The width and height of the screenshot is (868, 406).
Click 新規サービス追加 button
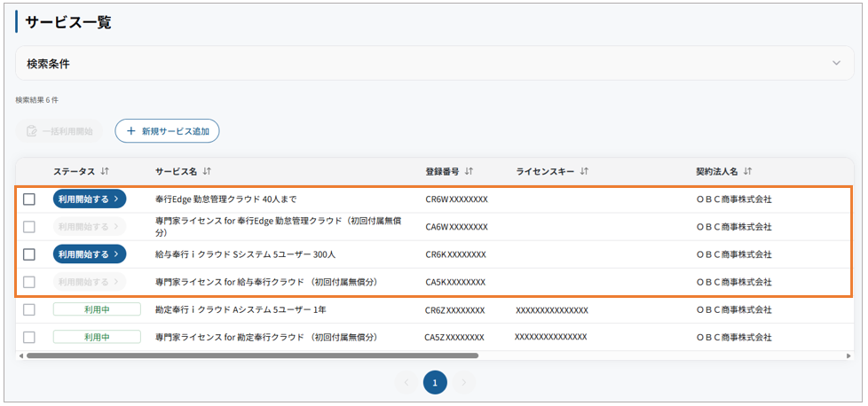coord(167,131)
